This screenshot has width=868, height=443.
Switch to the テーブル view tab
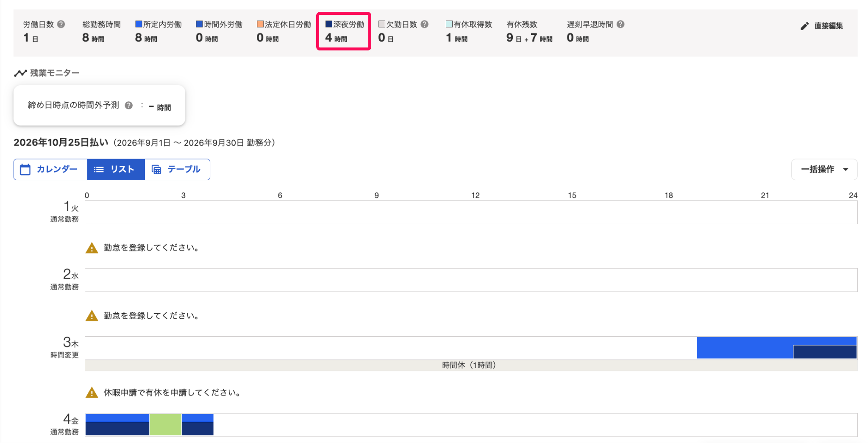pos(177,170)
